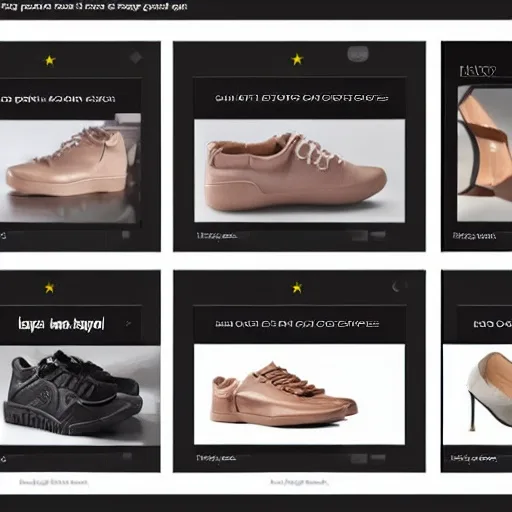Open the copper brown sneaker photo

300,394
